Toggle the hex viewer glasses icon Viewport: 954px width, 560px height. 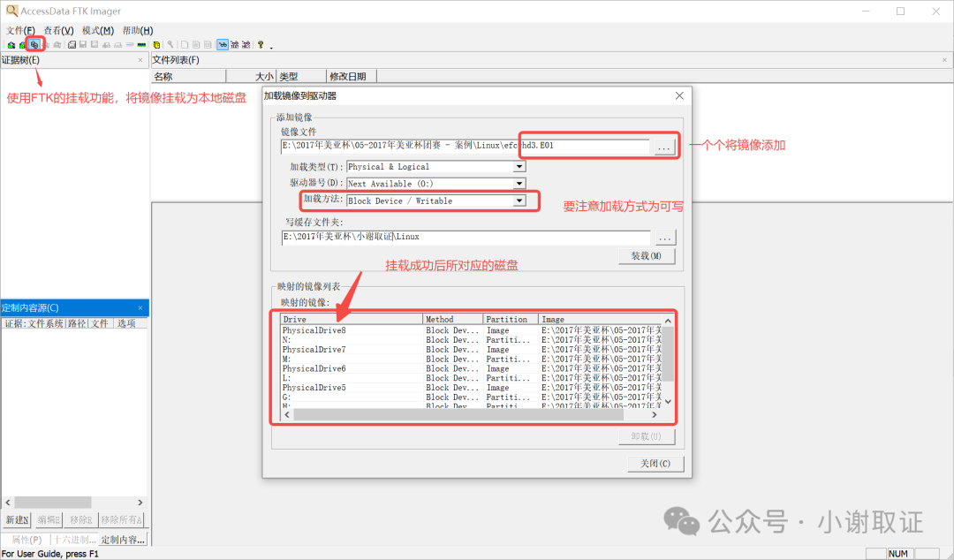246,44
